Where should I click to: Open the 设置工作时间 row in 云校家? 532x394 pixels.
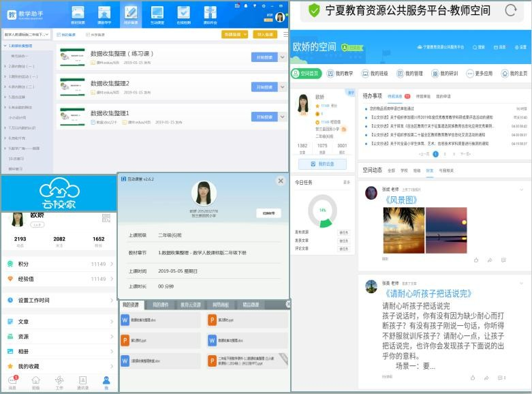click(x=59, y=300)
